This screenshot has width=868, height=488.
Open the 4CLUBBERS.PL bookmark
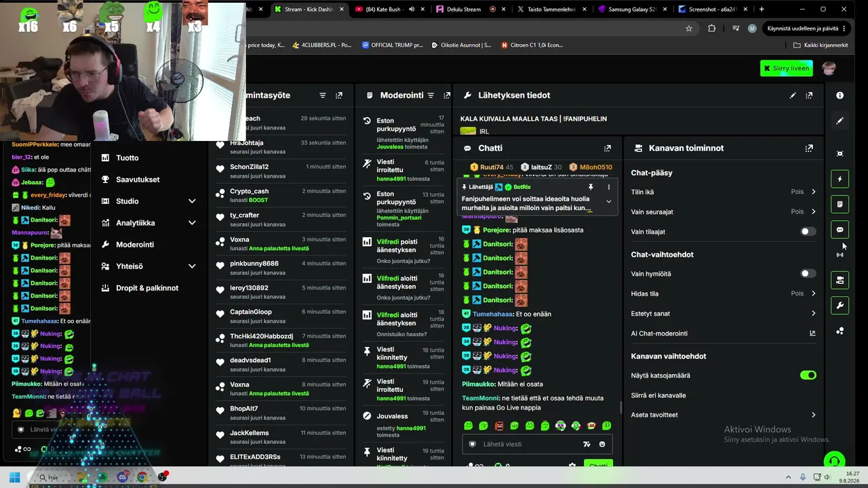[321, 45]
